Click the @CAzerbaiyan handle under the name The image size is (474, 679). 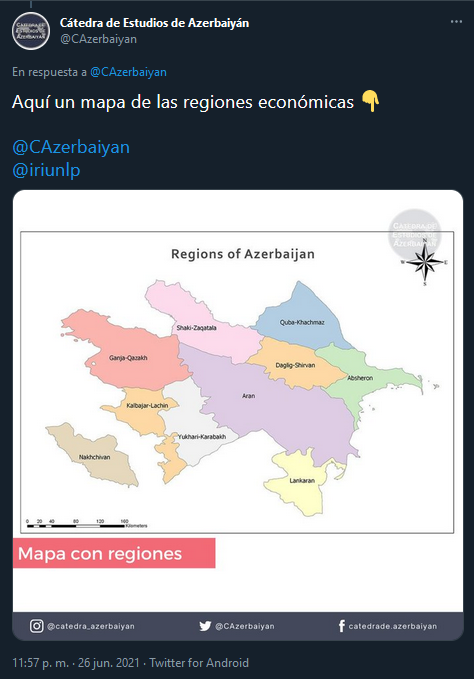98,39
